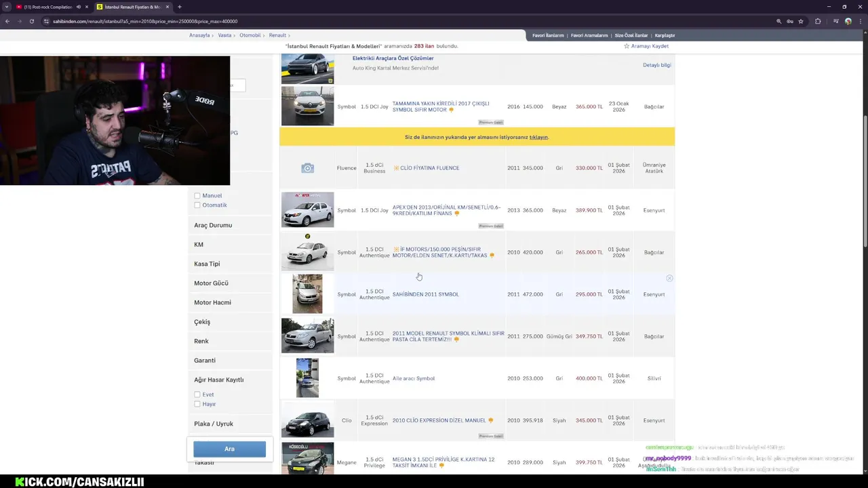The height and width of the screenshot is (488, 868).
Task: Expand the Plaka / Uyruk filter
Action: (214, 424)
